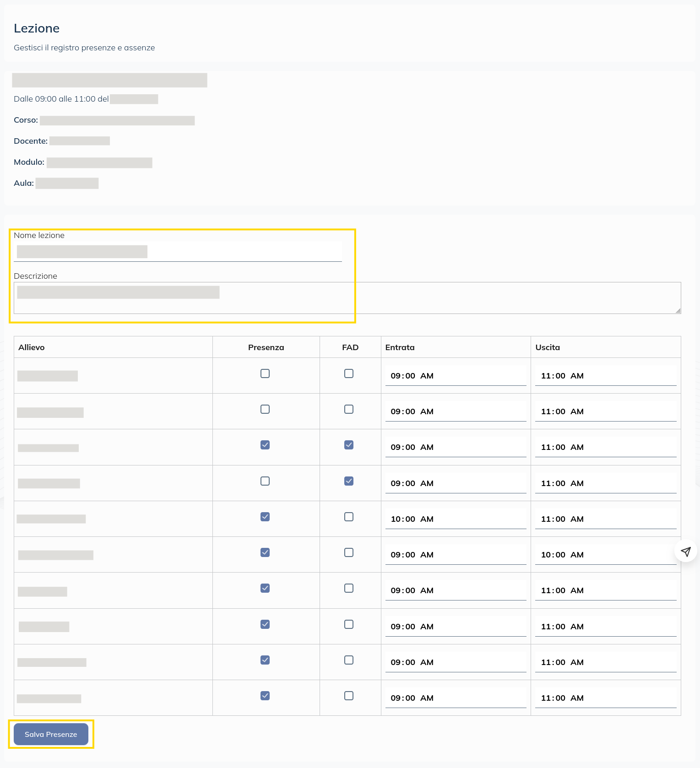Click second row Uscita time field
Viewport: 700px width, 768px height.
(x=605, y=411)
